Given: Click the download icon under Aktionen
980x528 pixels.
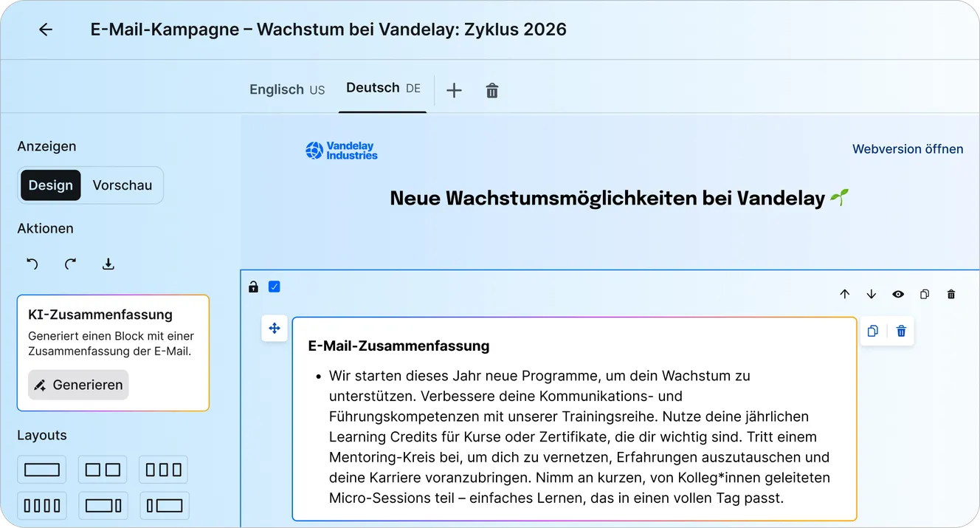Looking at the screenshot, I should pyautogui.click(x=108, y=264).
